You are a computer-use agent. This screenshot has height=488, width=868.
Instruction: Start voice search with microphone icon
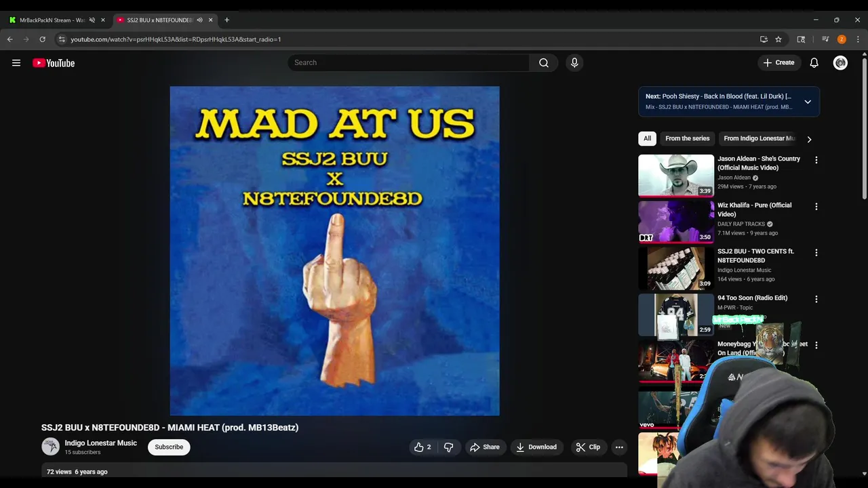pos(574,63)
